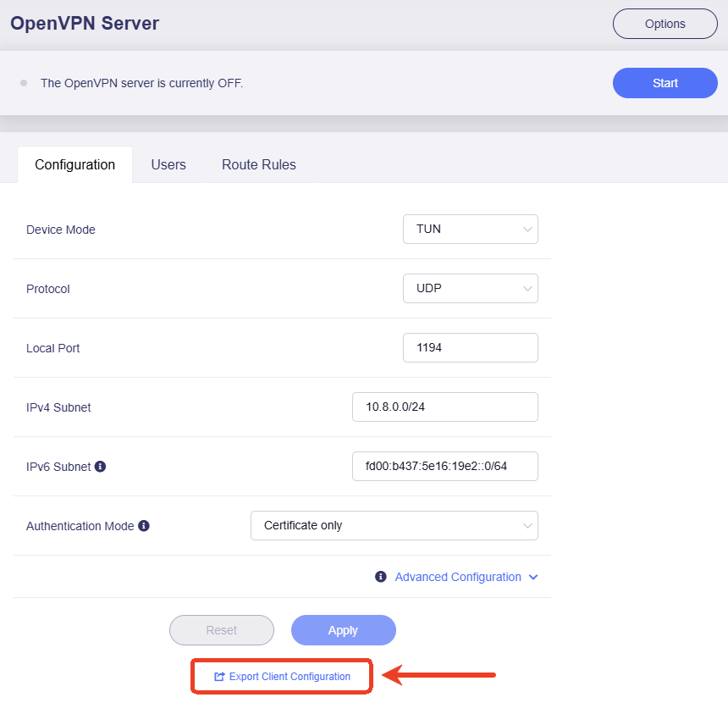Click the export icon inside Export Client Configuration
The height and width of the screenshot is (703, 728).
[222, 676]
